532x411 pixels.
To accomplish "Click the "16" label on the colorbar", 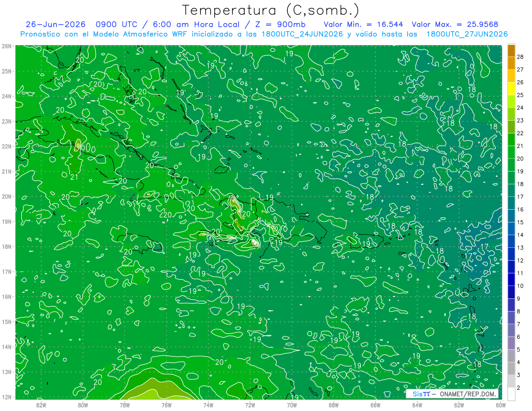I will coord(520,209).
